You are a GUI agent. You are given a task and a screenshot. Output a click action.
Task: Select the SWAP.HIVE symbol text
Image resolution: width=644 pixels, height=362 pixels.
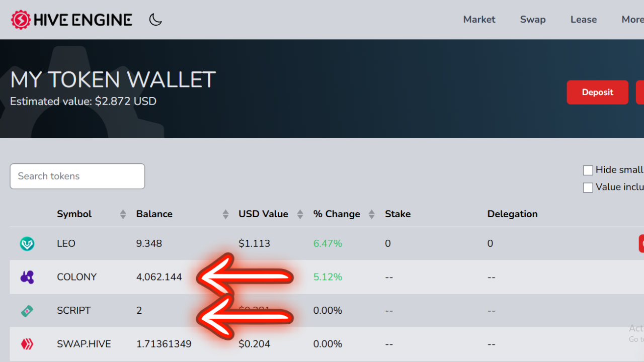(84, 344)
